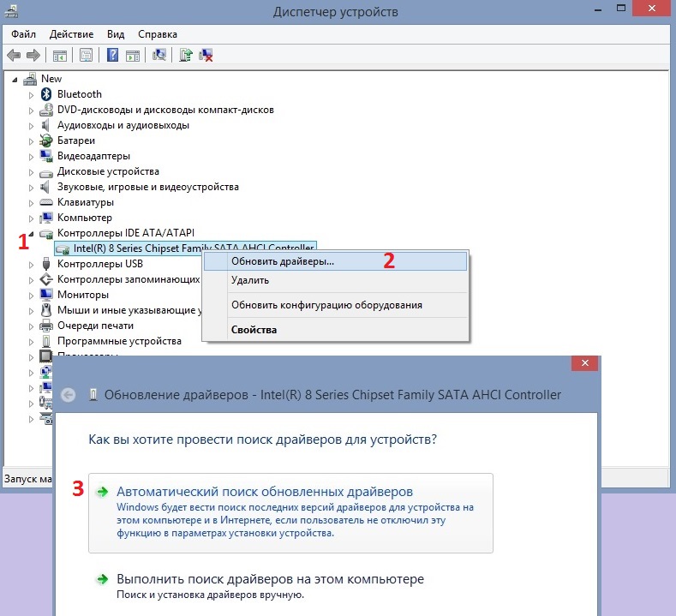This screenshot has width=676, height=616.
Task: Toggle the show/hide action pane toolbar icon
Action: tap(133, 55)
